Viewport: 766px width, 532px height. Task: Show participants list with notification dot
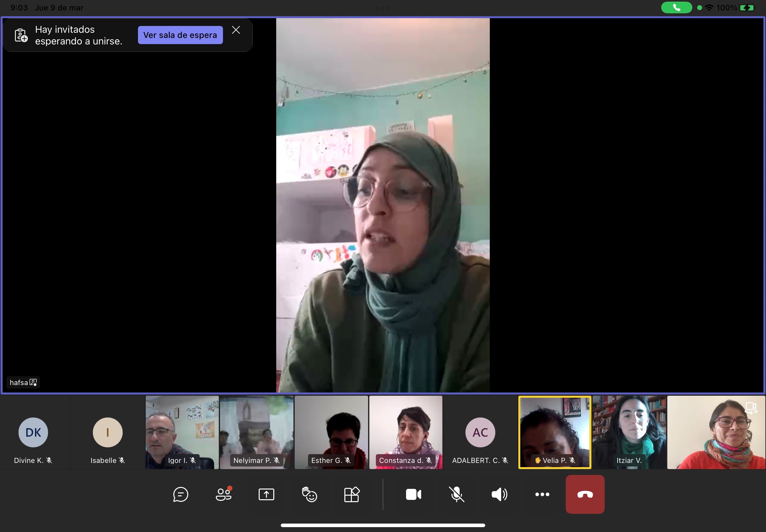pos(223,494)
